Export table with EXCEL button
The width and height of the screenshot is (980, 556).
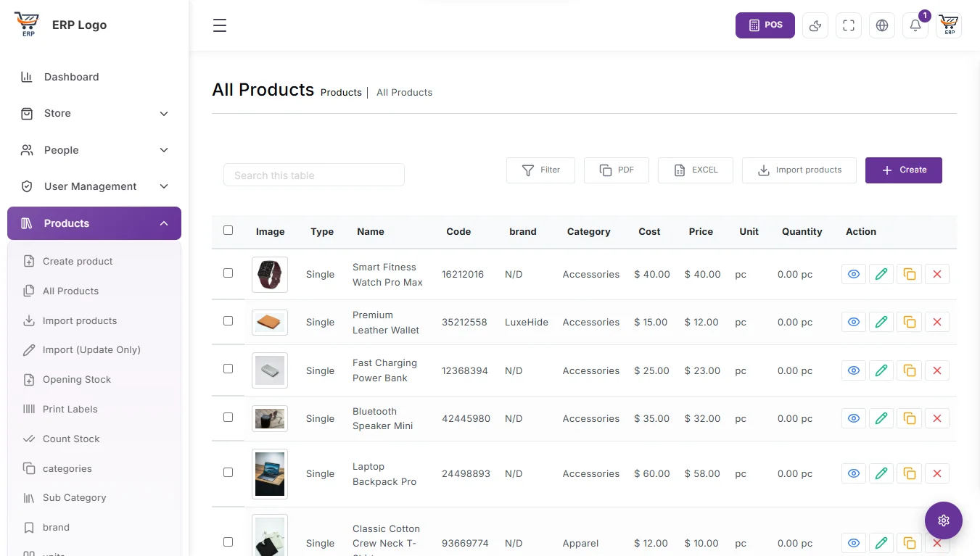click(x=696, y=170)
